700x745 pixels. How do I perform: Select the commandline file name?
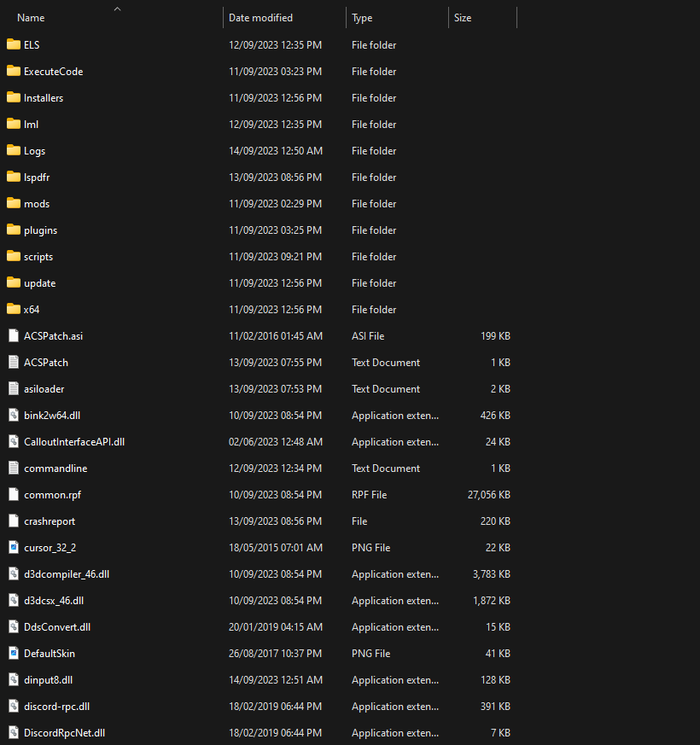[55, 468]
